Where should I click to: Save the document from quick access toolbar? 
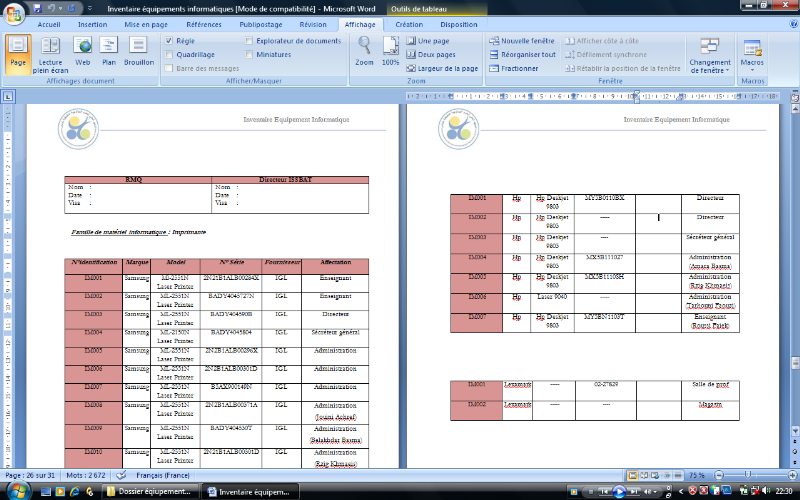pos(37,8)
